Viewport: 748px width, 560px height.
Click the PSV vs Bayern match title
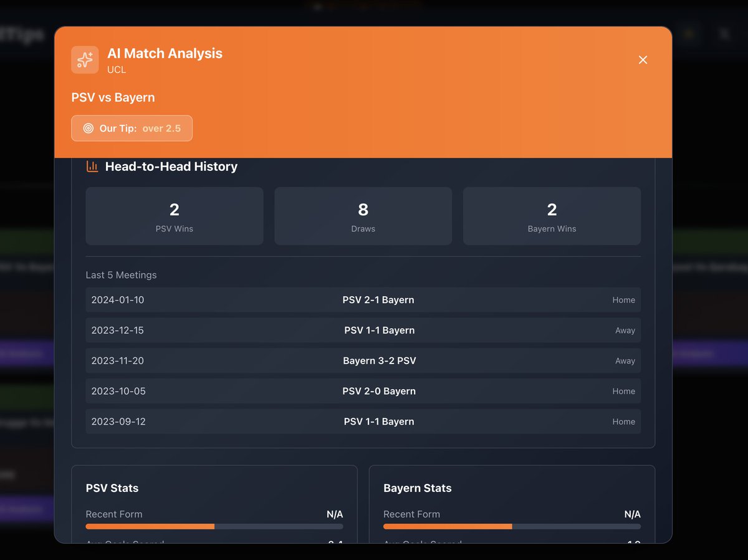pos(113,98)
